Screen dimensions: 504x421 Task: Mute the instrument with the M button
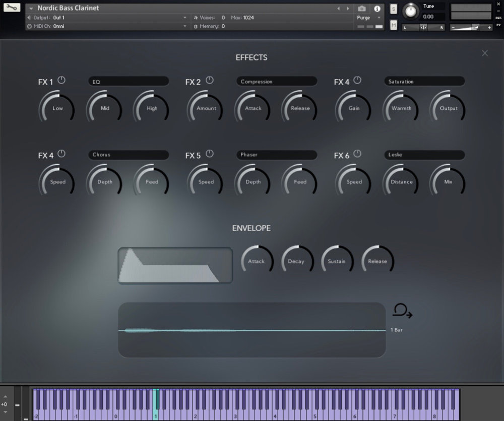pos(393,25)
